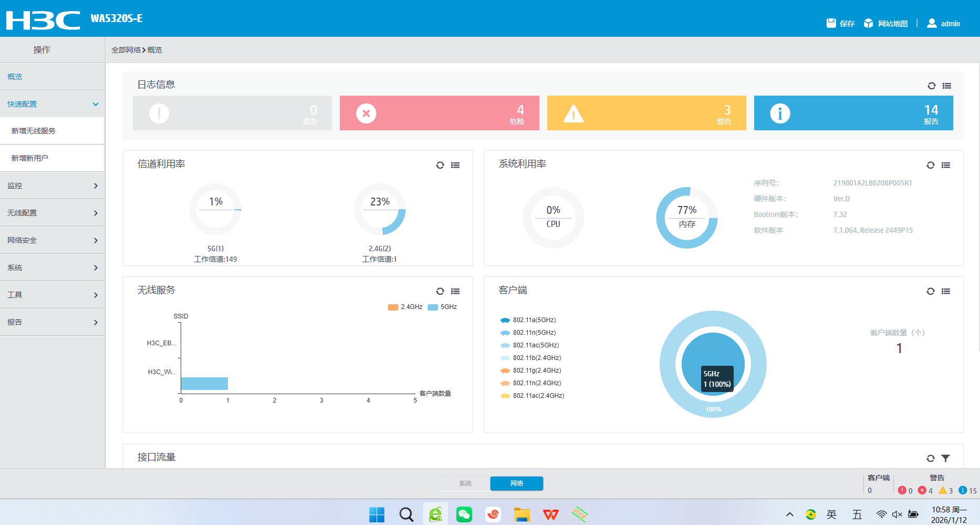Click the save disk icon in header
Viewport: 980px width, 525px height.
tap(831, 23)
